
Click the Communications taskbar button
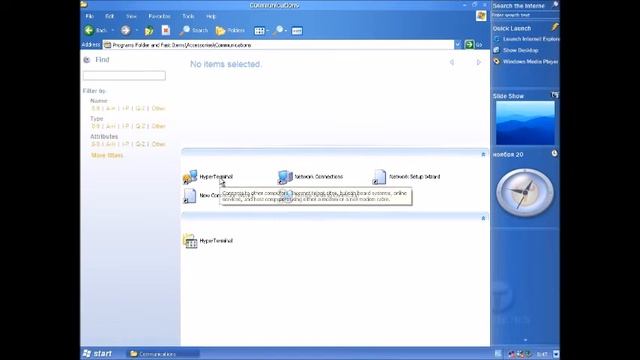coord(162,354)
